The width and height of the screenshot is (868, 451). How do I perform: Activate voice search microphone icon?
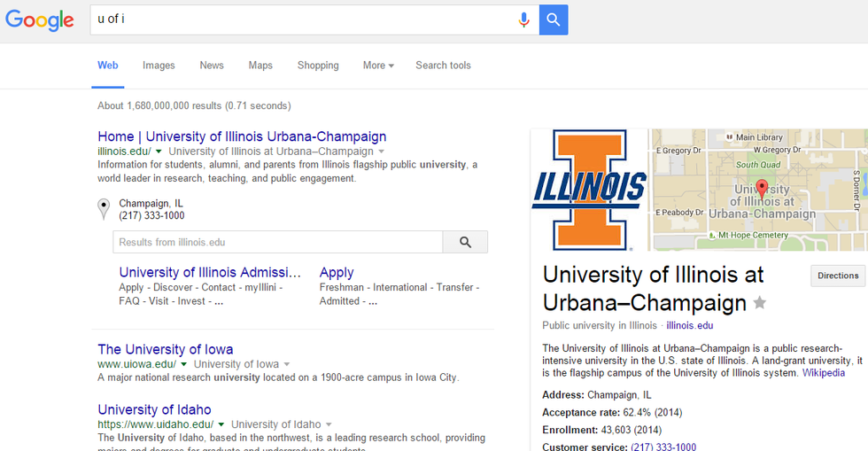tap(524, 19)
